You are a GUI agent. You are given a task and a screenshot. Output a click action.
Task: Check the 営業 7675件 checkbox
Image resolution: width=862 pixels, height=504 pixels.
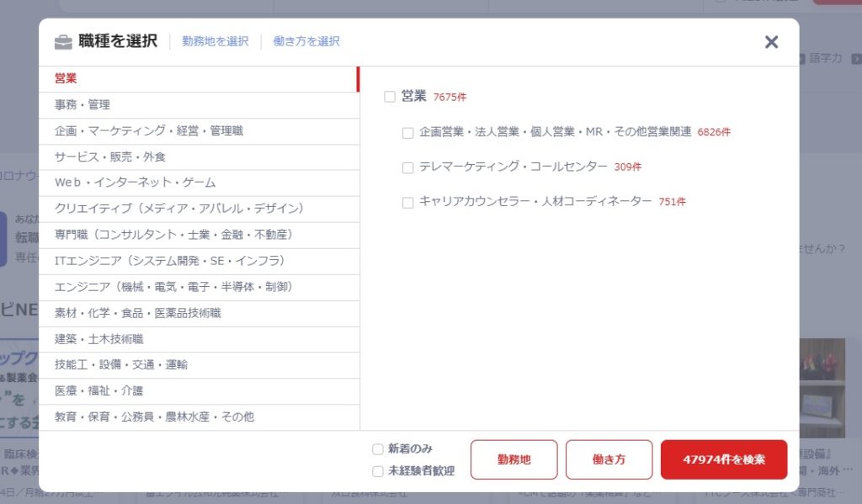coord(390,97)
